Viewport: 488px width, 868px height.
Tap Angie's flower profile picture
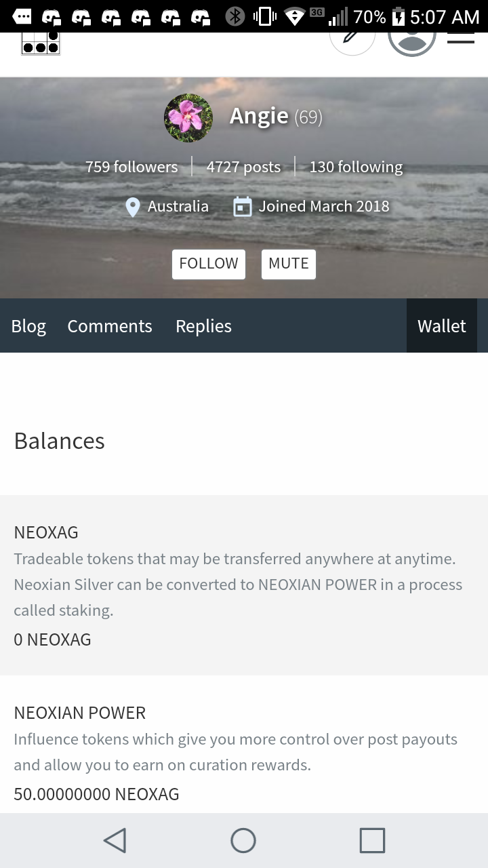188,118
